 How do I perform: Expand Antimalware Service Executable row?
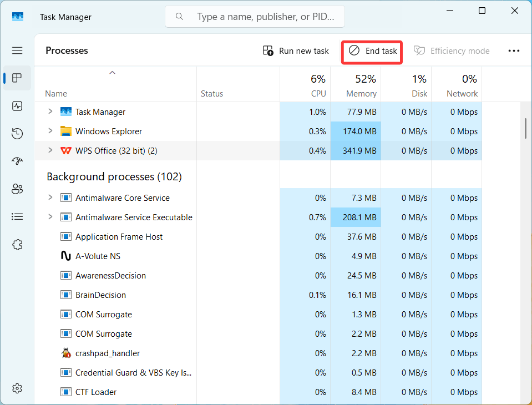(x=50, y=217)
